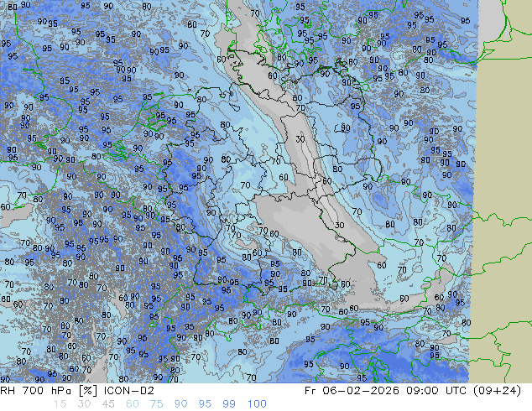Select the 15 value in the color legend
This screenshot has width=532, height=411.
pyautogui.click(x=60, y=404)
